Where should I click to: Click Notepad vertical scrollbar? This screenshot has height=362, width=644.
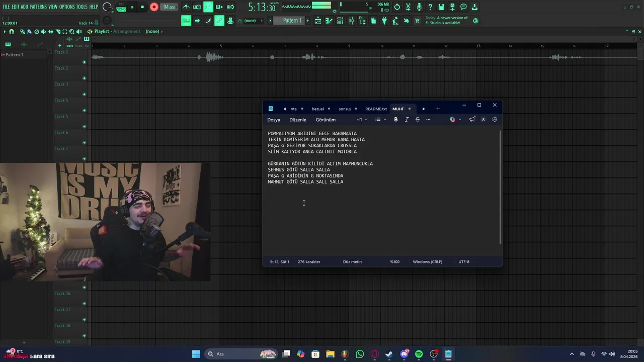coord(500,187)
